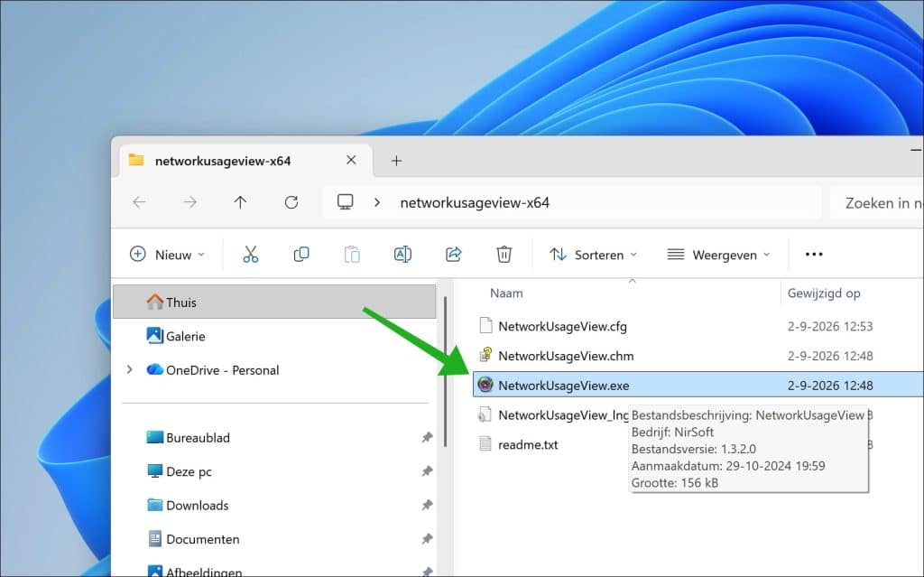Expand the OneDrive - Personal tree node
924x577 pixels.
130,369
